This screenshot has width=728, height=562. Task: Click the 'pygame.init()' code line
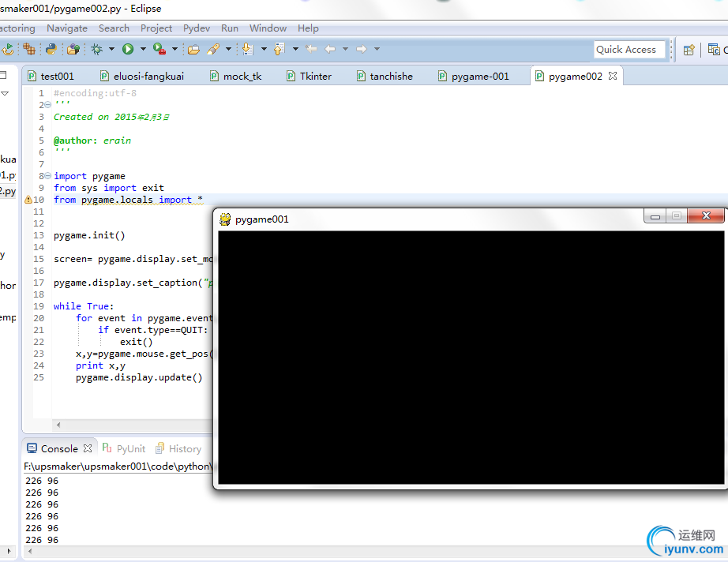click(x=89, y=235)
